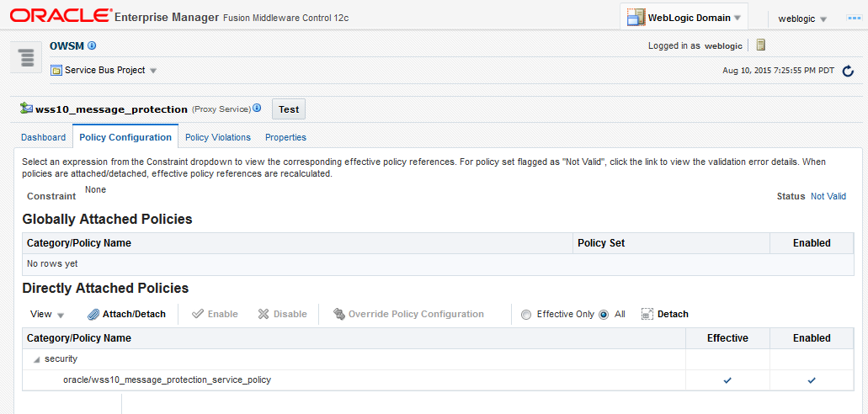The image size is (868, 414).
Task: Click the proxy service icon for wss10_message_protection
Action: pos(27,109)
